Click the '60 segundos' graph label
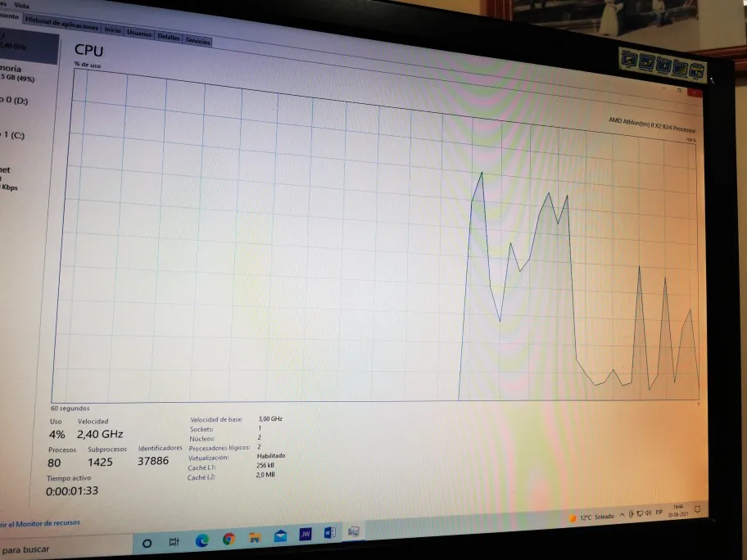This screenshot has height=560, width=747. click(x=70, y=409)
